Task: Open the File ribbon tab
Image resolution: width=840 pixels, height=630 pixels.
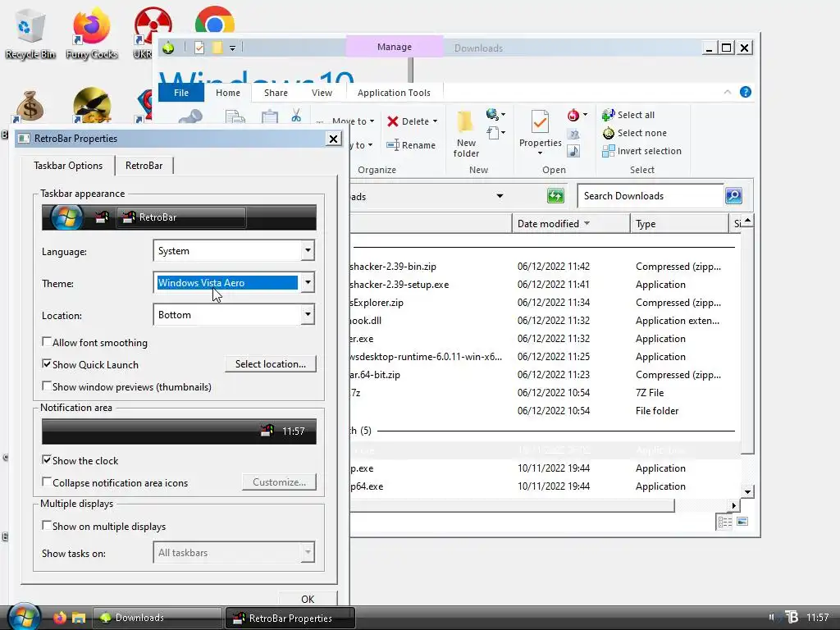Action: 181,93
